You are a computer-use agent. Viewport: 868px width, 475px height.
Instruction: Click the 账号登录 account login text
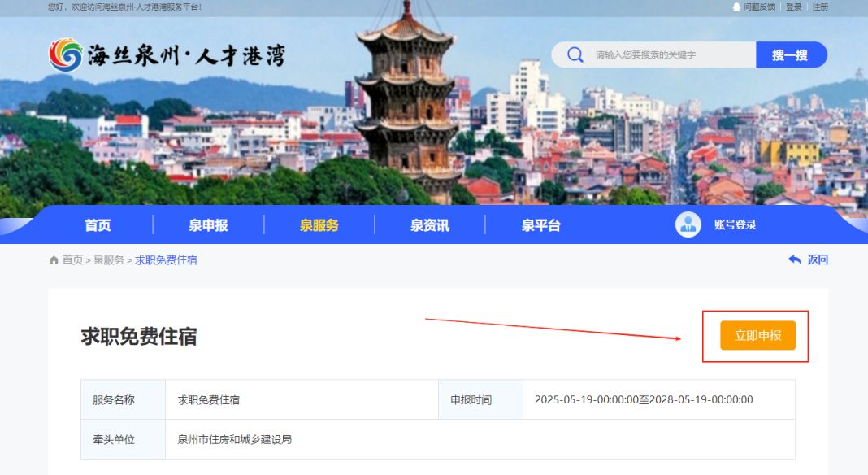(735, 225)
